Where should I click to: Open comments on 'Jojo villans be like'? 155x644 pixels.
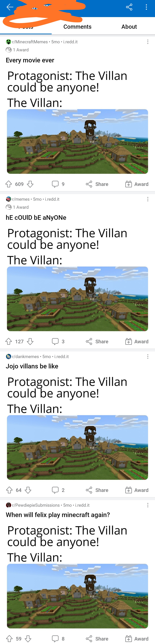pyautogui.click(x=58, y=490)
